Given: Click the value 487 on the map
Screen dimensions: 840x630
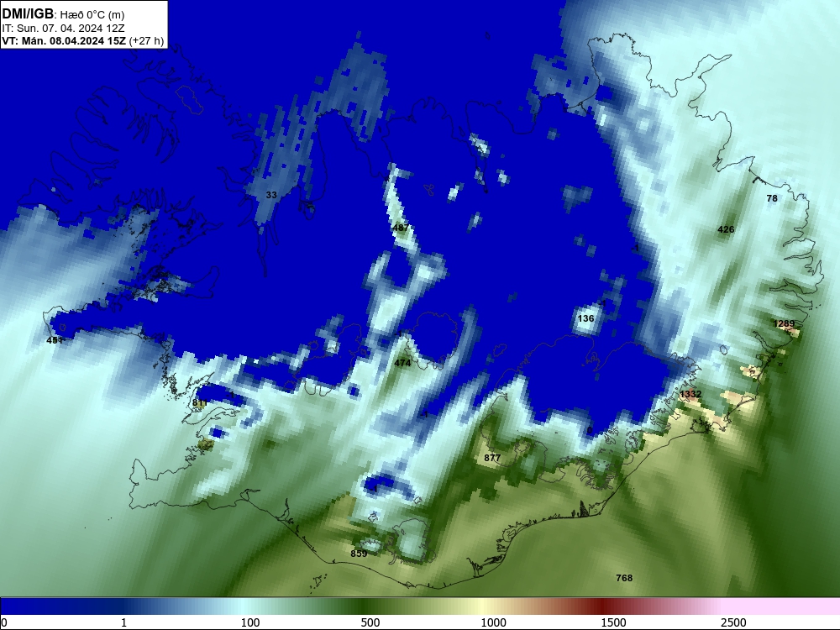Looking at the screenshot, I should (401, 228).
